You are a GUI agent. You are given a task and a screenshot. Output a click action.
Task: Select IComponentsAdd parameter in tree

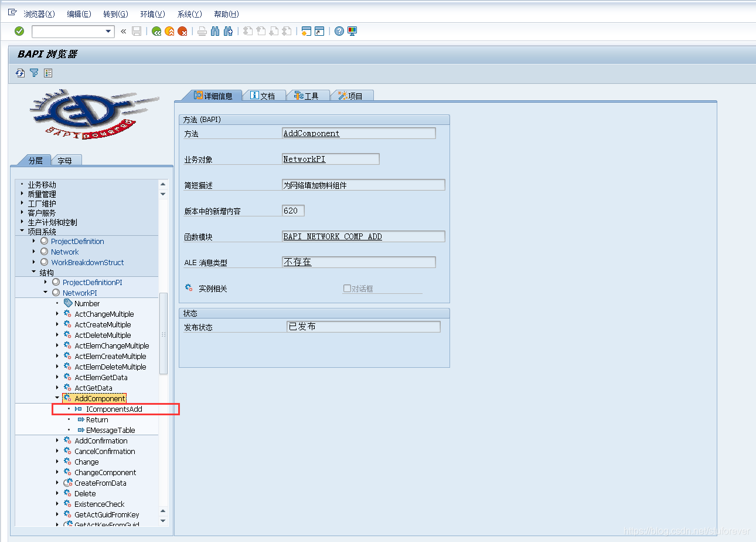pyautogui.click(x=114, y=409)
